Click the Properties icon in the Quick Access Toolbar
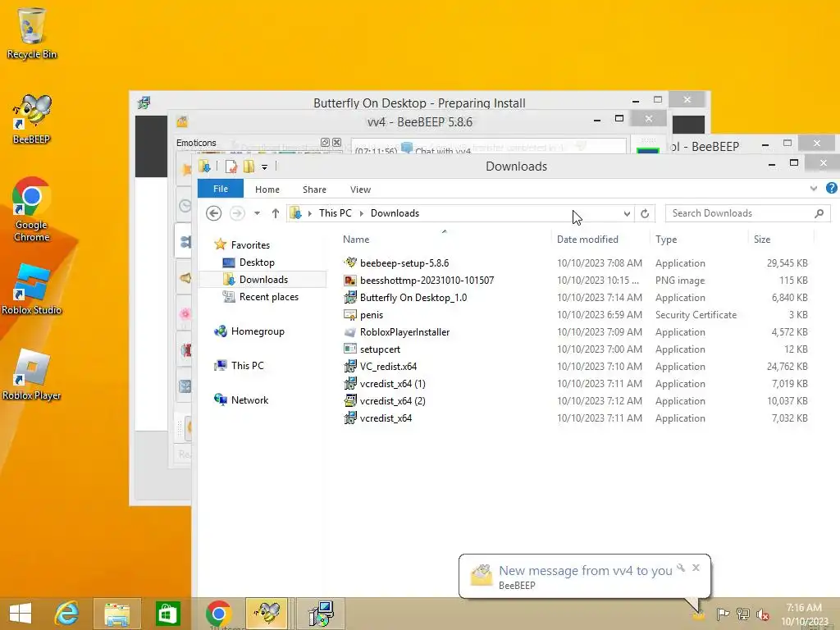 [x=231, y=167]
